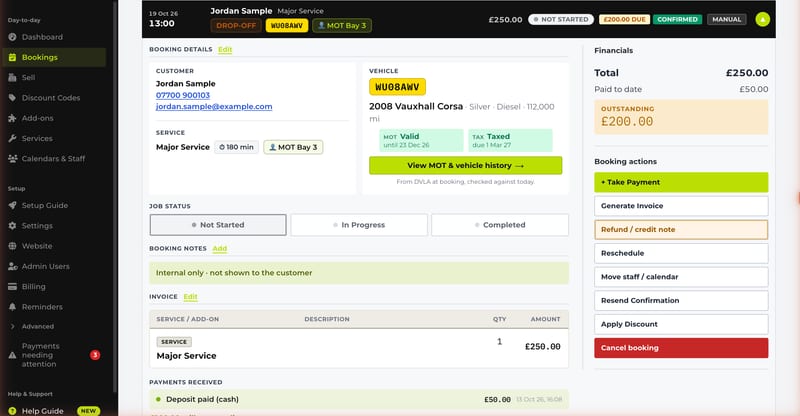Click MOT Bay 3 tag in header
This screenshot has height=416, width=800.
[342, 26]
